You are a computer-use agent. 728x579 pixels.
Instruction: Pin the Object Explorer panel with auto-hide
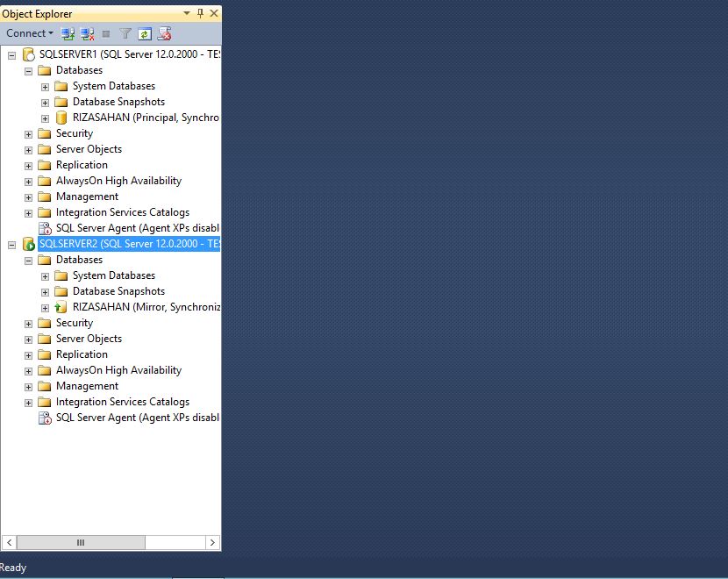201,13
